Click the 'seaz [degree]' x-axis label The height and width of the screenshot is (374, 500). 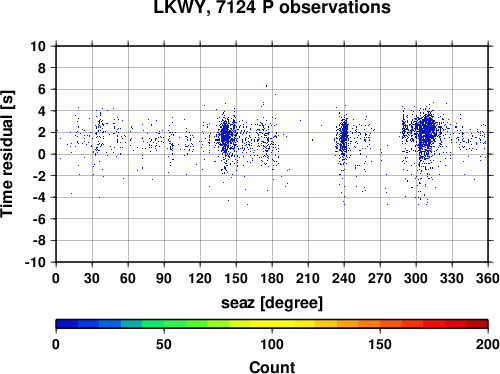click(272, 303)
